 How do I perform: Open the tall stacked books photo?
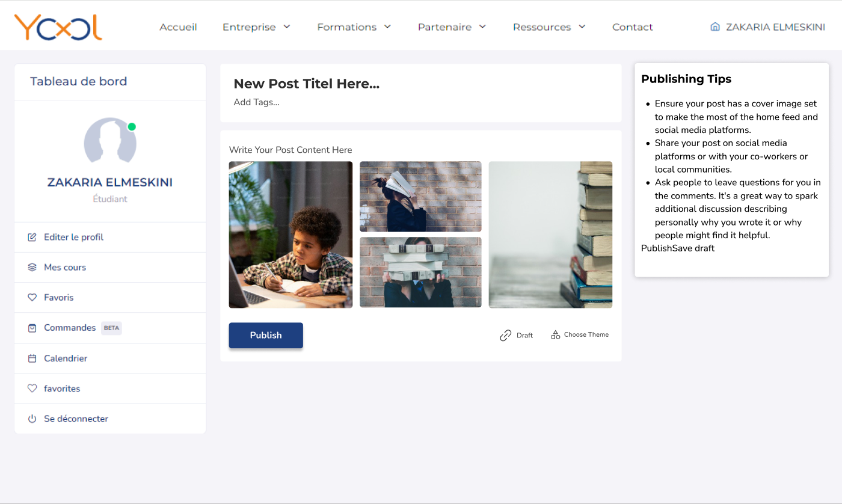click(550, 235)
